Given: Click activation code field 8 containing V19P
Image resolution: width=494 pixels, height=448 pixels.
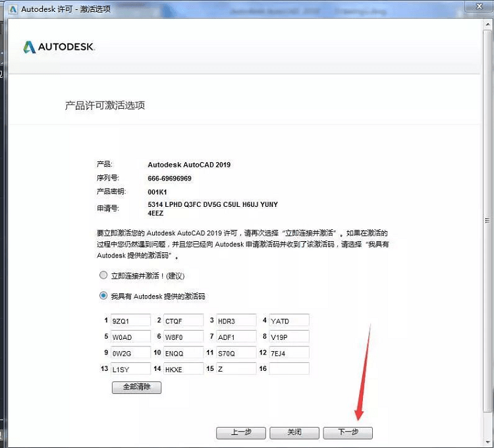Looking at the screenshot, I should (289, 337).
